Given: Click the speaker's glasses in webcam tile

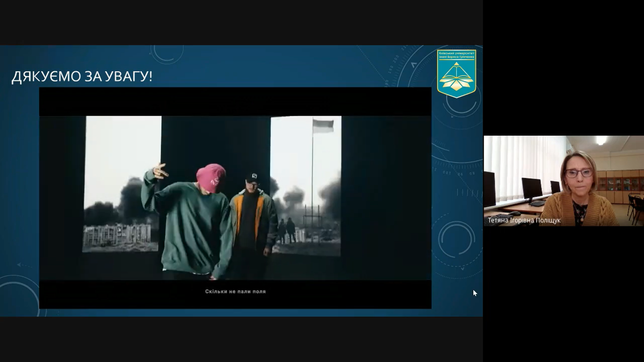Looking at the screenshot, I should 579,173.
